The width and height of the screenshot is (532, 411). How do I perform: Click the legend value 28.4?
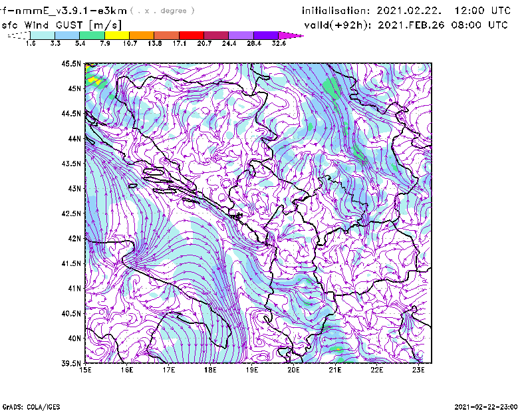[x=254, y=43]
